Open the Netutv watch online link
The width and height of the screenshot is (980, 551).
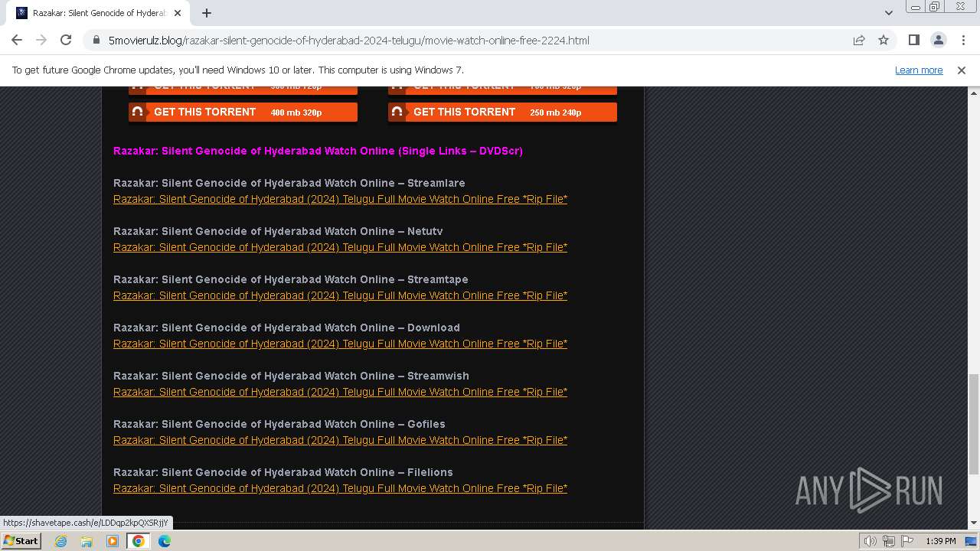coord(340,247)
